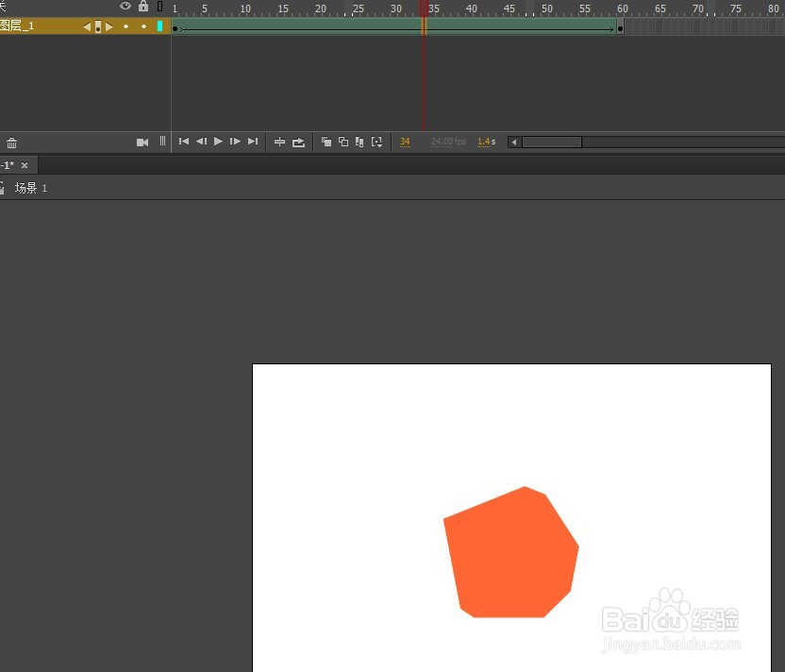The image size is (785, 672).
Task: Center the timeline on the playhead
Action: coord(280,142)
